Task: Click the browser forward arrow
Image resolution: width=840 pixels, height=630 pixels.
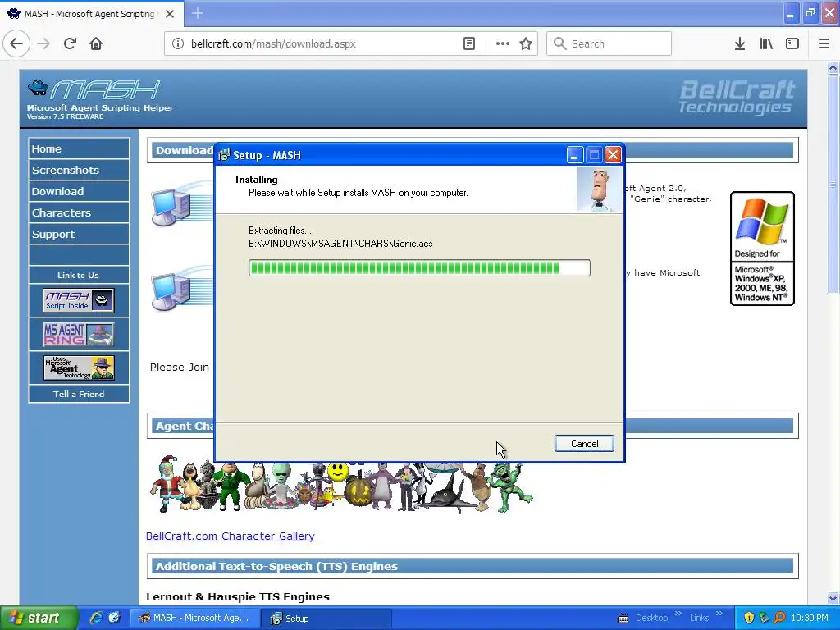Action: (44, 43)
